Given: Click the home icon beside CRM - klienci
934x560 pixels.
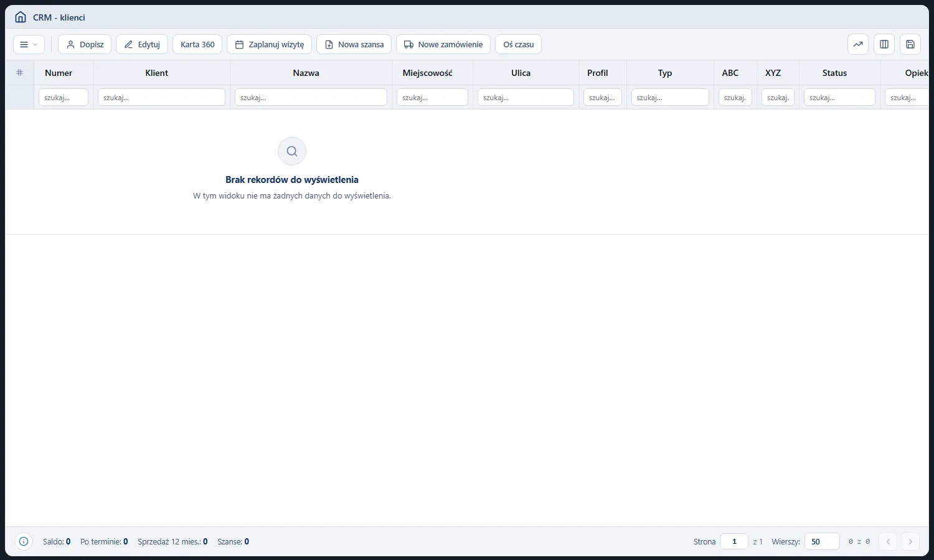Looking at the screenshot, I should (21, 17).
